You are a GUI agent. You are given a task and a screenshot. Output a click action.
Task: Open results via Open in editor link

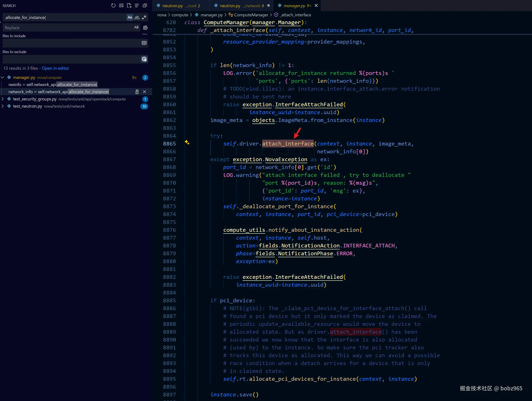point(55,68)
